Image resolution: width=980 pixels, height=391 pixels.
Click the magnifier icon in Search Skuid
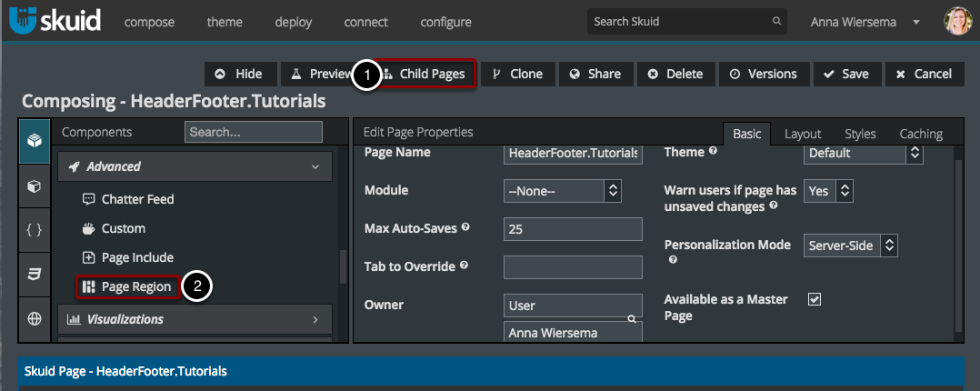click(776, 21)
